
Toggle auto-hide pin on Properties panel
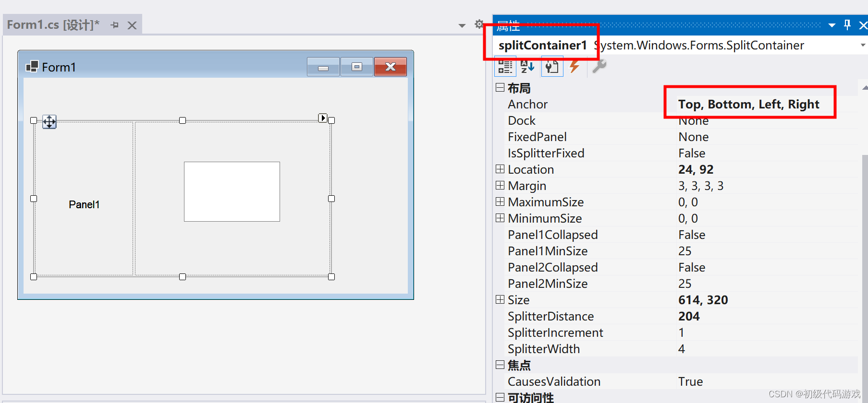[847, 25]
